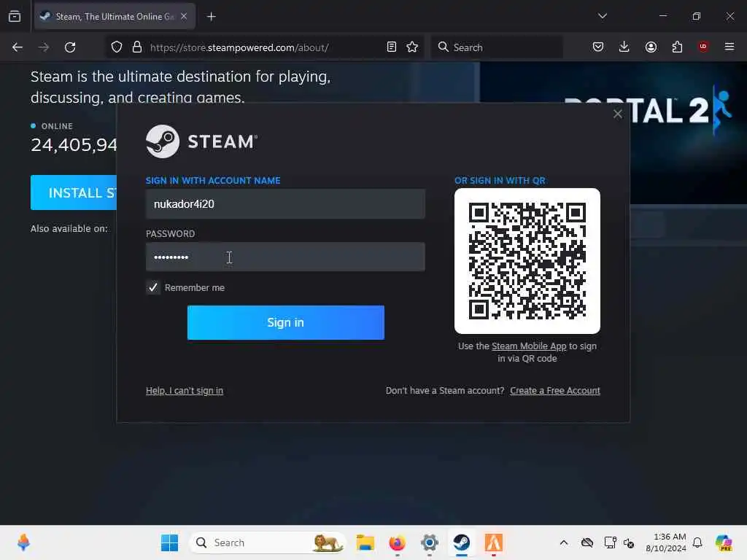Open a new browser tab
Image resolution: width=747 pixels, height=560 pixels.
[211, 17]
